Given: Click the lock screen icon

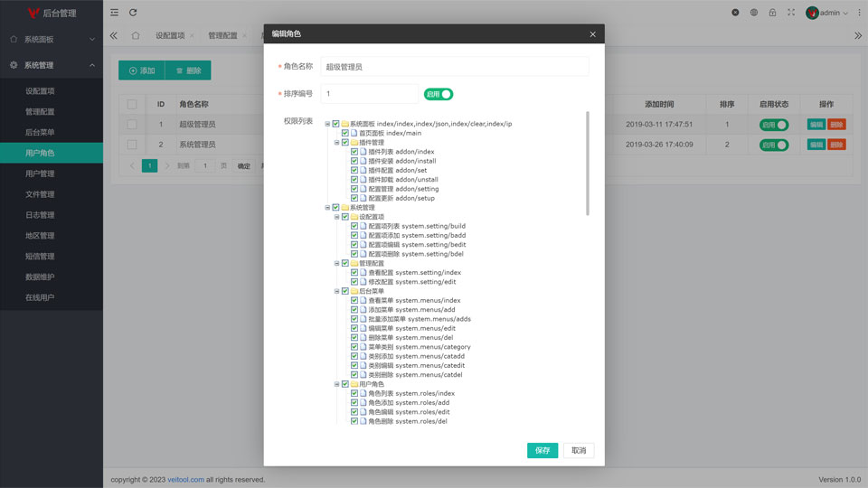Looking at the screenshot, I should (x=772, y=13).
